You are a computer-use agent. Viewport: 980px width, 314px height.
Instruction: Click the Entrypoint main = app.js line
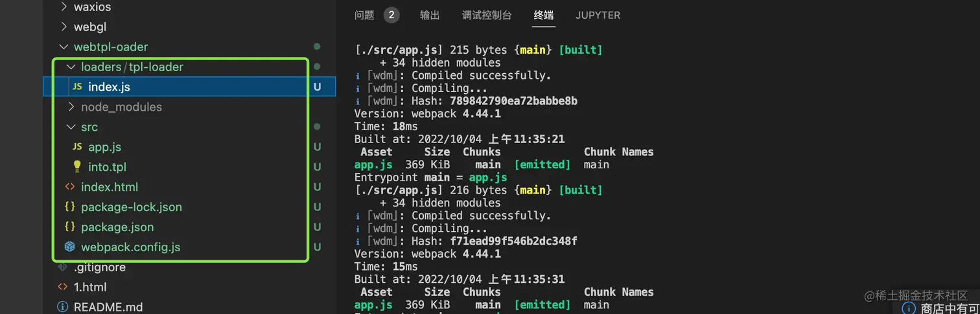430,177
